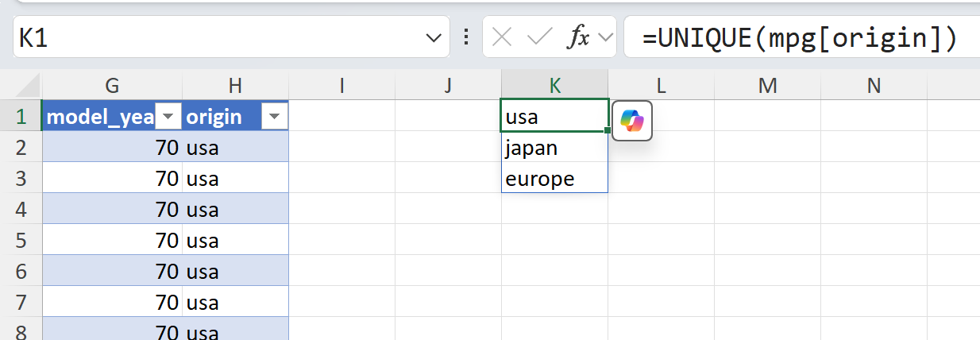Screen dimensions: 980x340
Task: Click the Insert Function fx icon
Action: pos(577,37)
